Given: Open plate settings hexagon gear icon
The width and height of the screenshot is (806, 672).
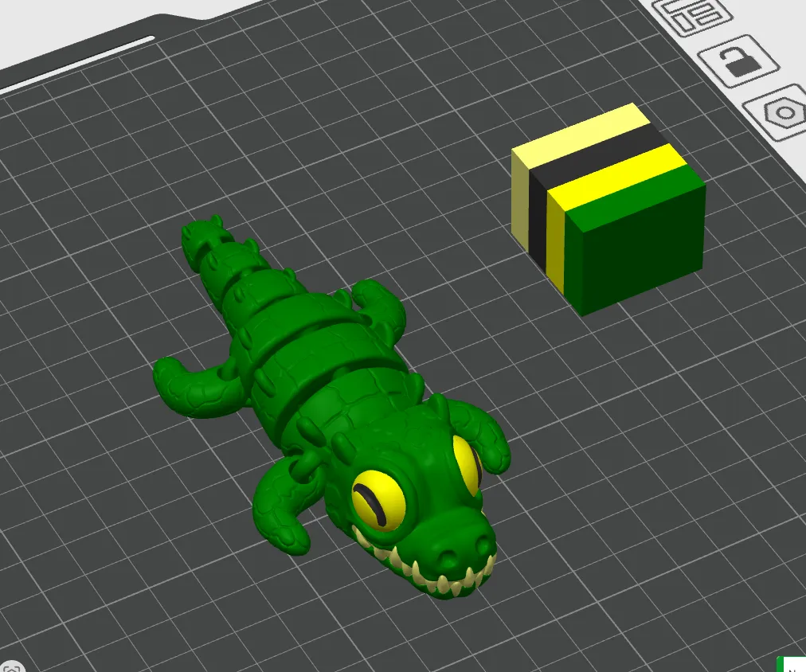Looking at the screenshot, I should [x=781, y=111].
